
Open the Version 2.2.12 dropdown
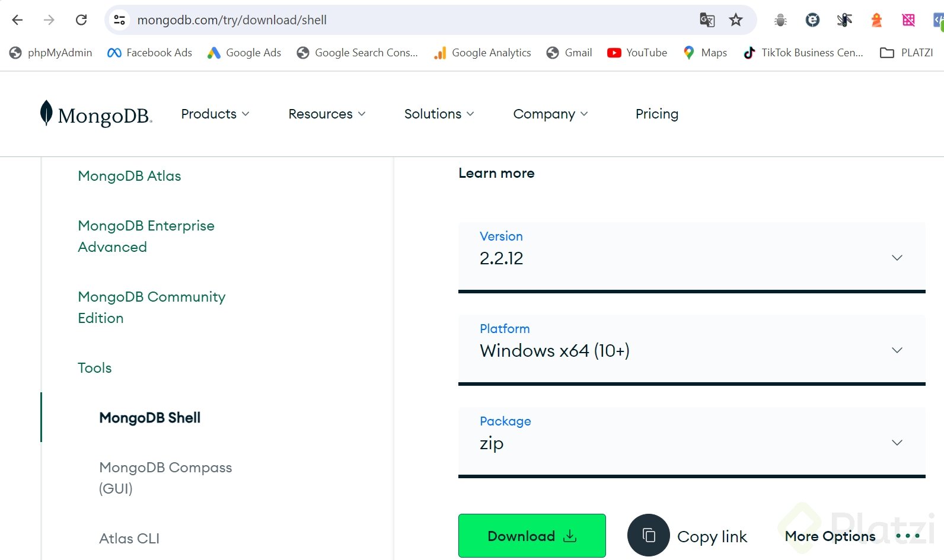691,258
